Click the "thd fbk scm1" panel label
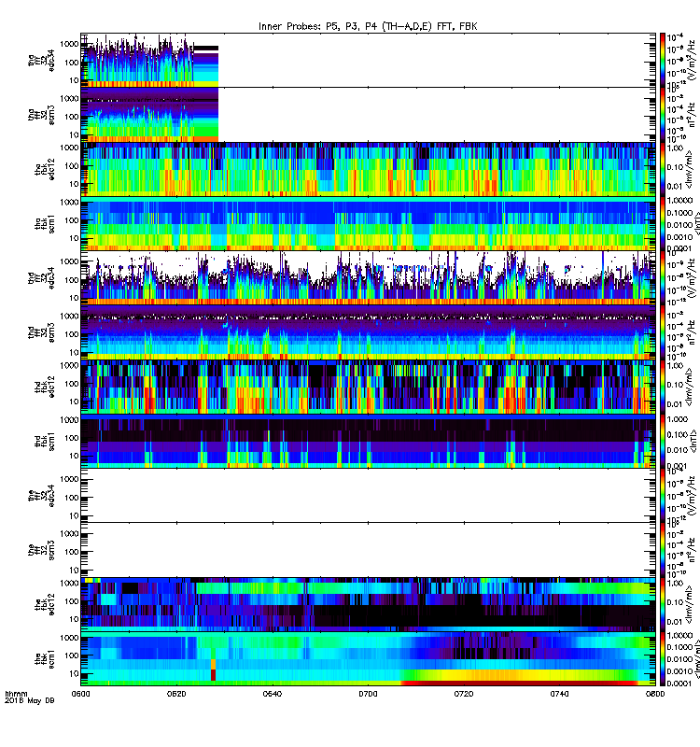The height and width of the screenshot is (747, 700). click(45, 441)
